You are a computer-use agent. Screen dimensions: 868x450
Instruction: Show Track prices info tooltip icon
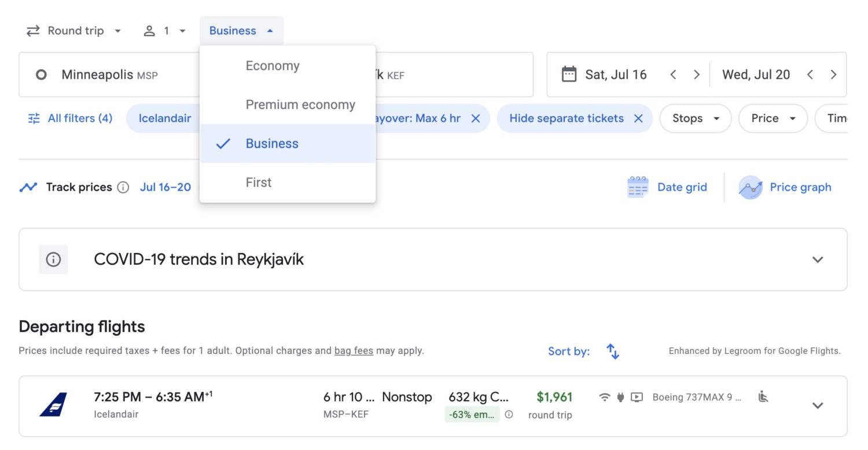tap(123, 187)
